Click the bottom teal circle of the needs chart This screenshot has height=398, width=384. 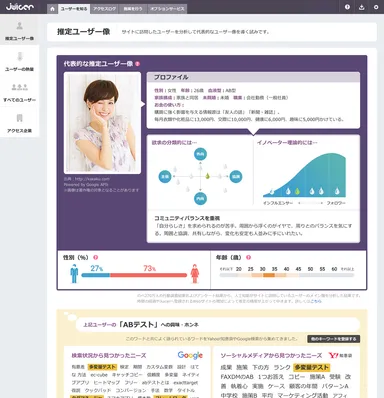pos(200,198)
